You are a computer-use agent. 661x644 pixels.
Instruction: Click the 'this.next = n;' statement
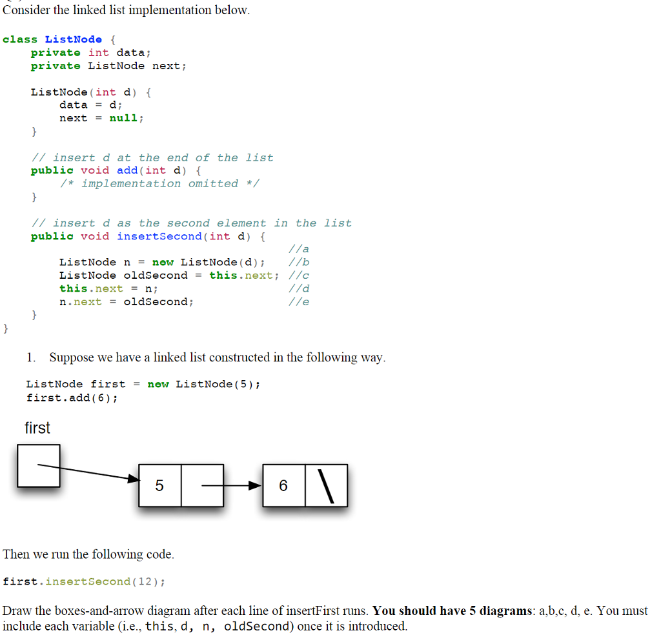pyautogui.click(x=108, y=288)
